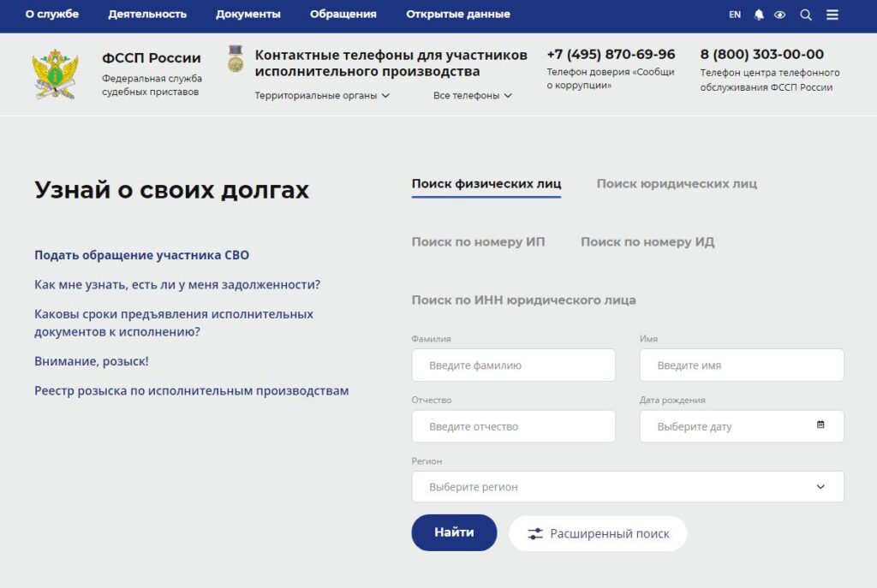
Task: Switch to Поиск юридических лиц tab
Action: pos(677,184)
